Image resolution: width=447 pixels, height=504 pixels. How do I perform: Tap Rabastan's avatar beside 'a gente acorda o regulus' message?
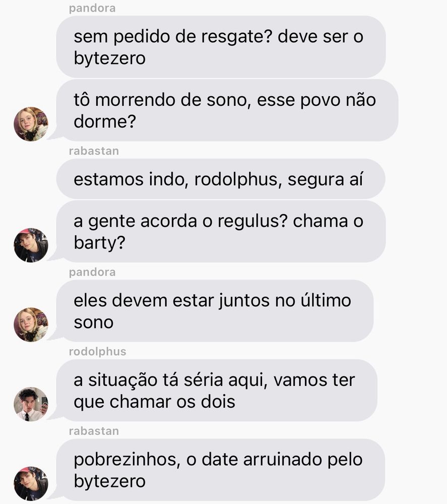click(x=31, y=245)
